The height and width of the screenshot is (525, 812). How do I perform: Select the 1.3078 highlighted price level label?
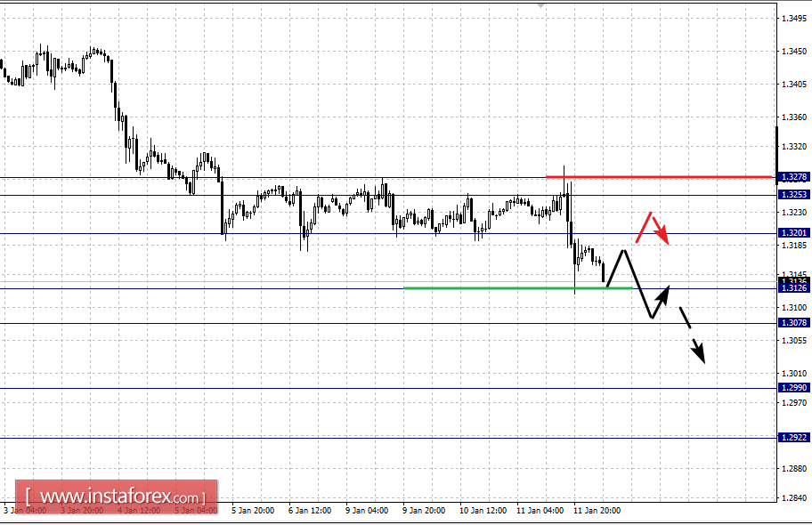794,322
